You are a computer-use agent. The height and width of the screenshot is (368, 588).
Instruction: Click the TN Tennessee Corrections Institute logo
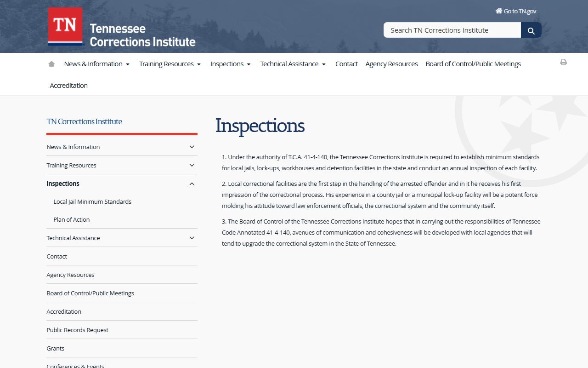122,27
